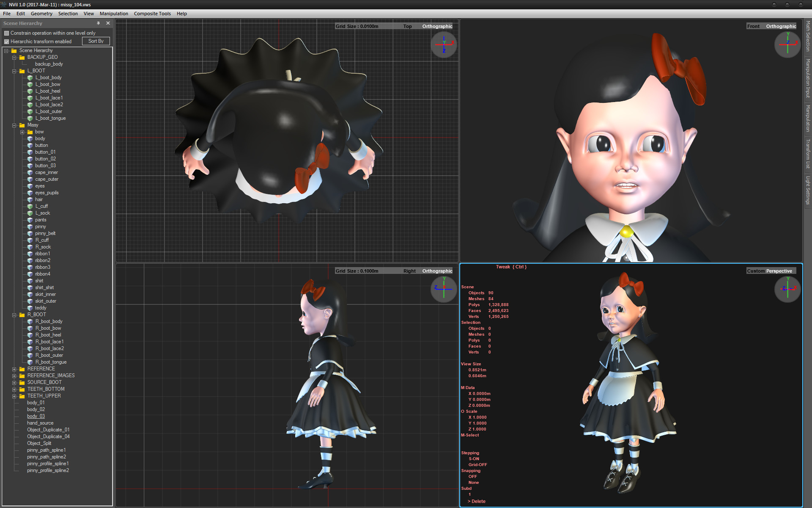Click the Sort By button
Image resolution: width=812 pixels, height=508 pixels.
point(96,41)
